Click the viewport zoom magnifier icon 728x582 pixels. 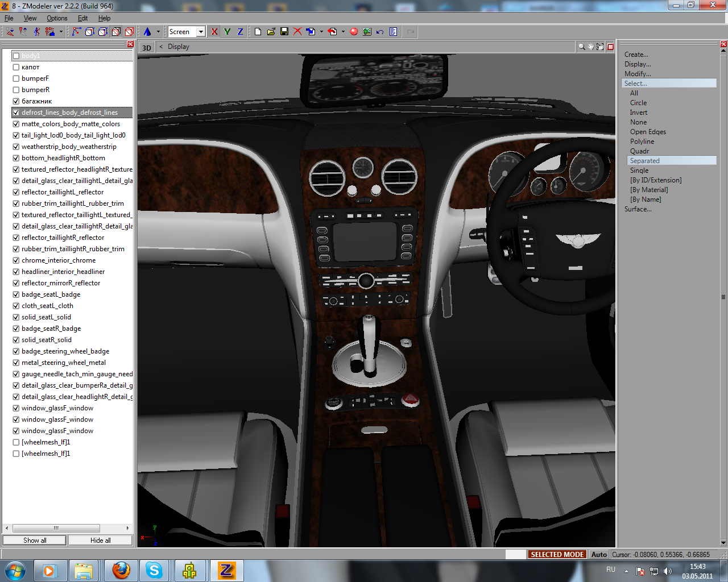point(582,47)
